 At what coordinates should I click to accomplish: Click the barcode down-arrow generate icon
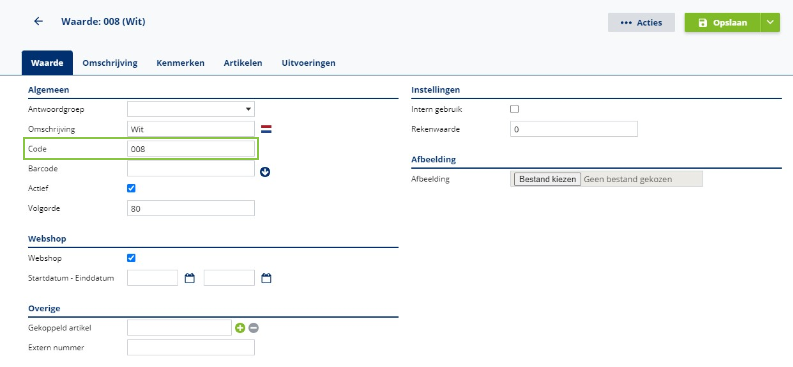tap(265, 172)
